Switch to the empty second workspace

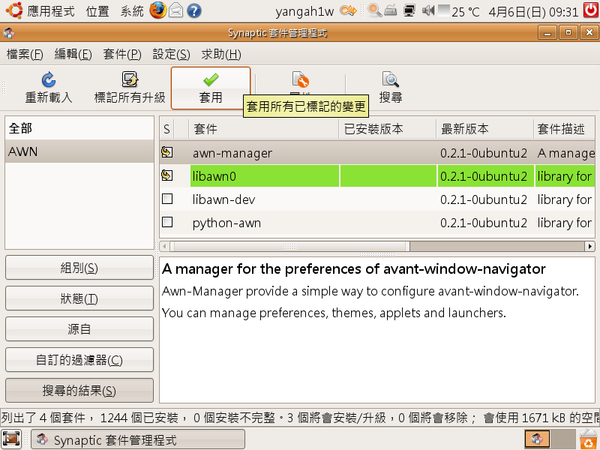pyautogui.click(x=563, y=439)
